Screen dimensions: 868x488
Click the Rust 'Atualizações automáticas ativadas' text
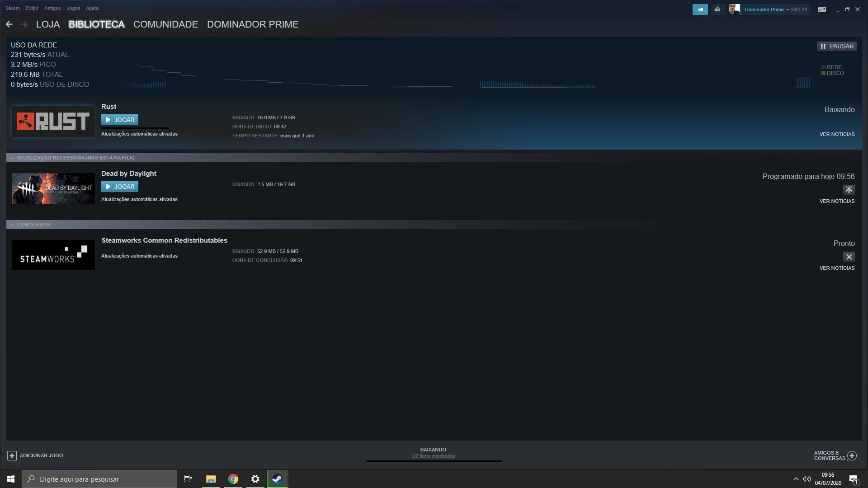pos(139,134)
